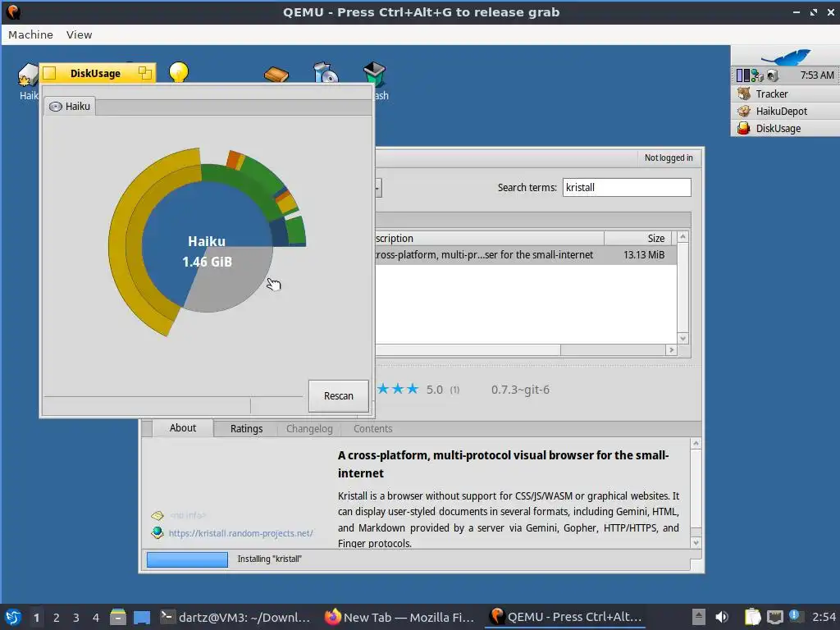840x630 pixels.
Task: Switch to the Changelog tab in HaikuDepot
Action: click(309, 428)
